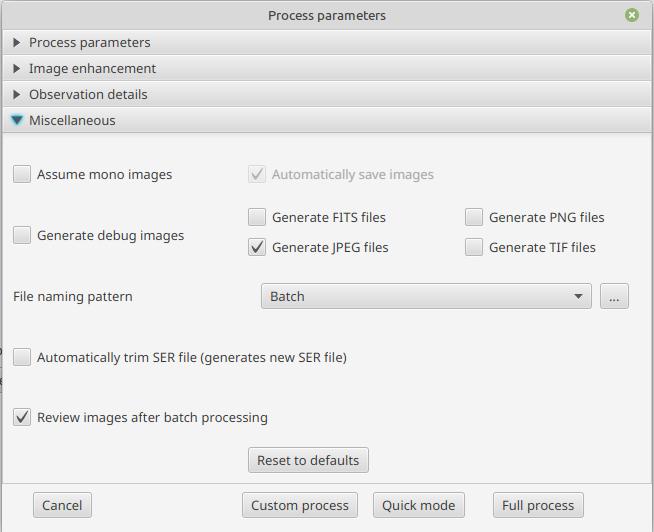Run the Full process
654x532 pixels.
538,505
